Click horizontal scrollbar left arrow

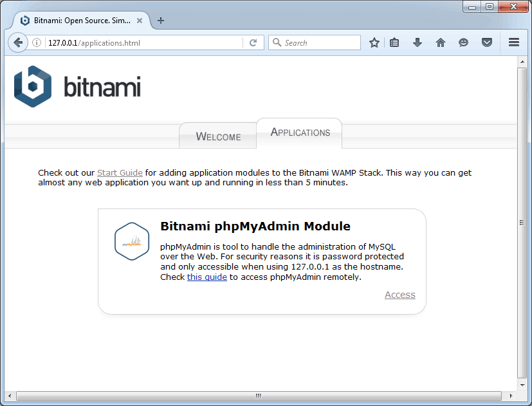pyautogui.click(x=10, y=396)
